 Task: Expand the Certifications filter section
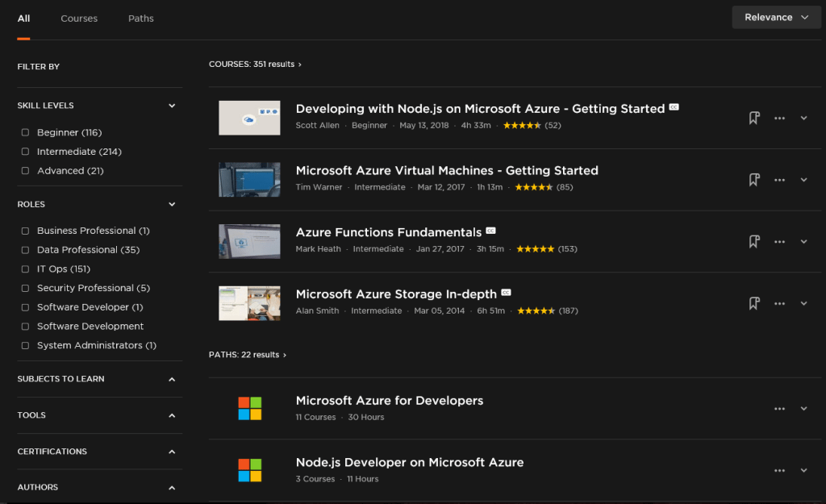pyautogui.click(x=172, y=452)
